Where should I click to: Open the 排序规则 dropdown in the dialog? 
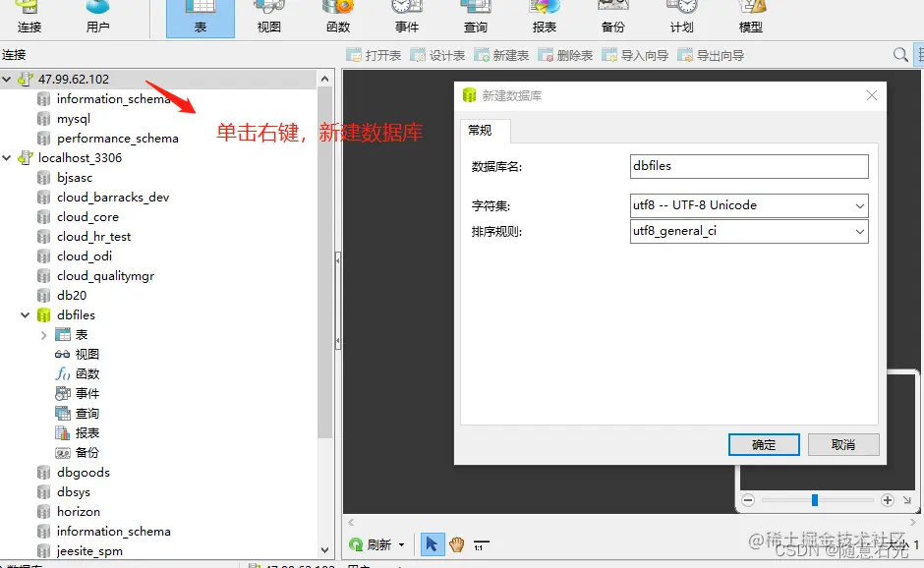(861, 231)
